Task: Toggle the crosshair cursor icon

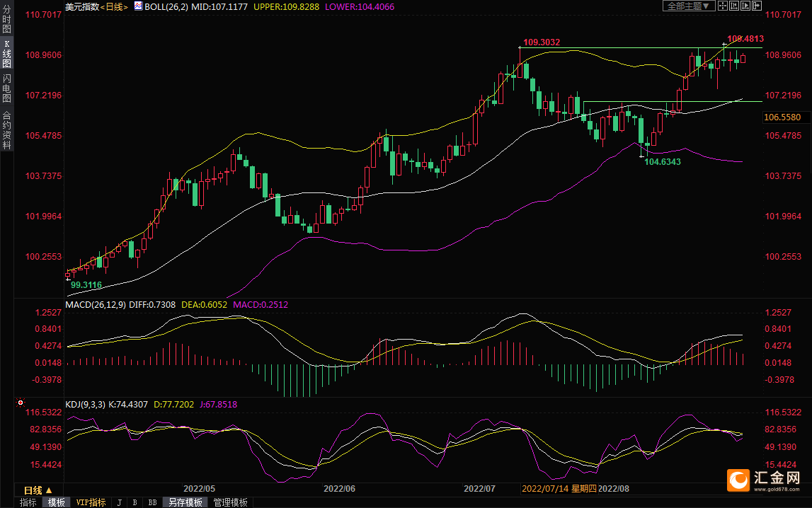Action: [x=722, y=6]
